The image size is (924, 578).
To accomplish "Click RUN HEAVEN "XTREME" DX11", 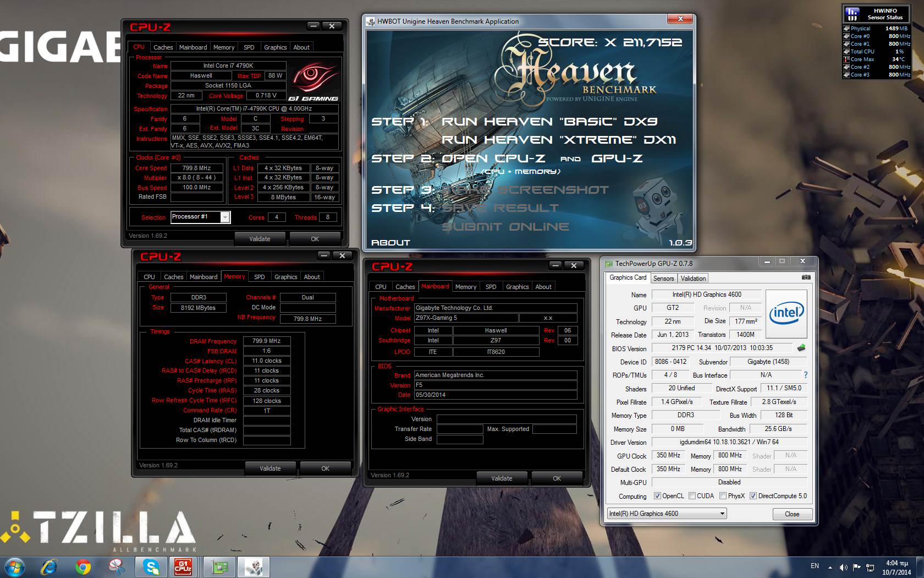I will click(x=559, y=140).
